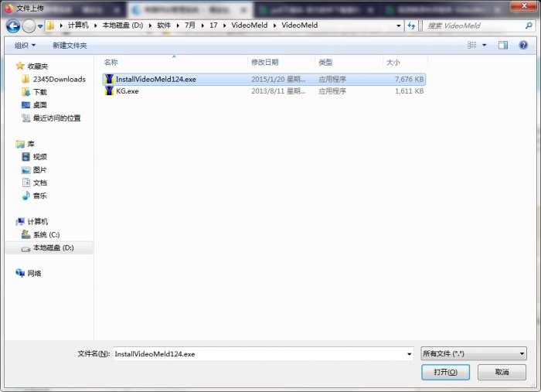
Task: Open the 文档 library
Action: 40,183
